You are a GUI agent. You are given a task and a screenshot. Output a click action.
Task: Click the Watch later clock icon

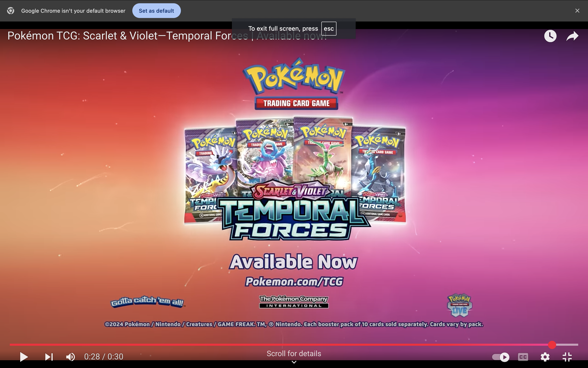550,36
